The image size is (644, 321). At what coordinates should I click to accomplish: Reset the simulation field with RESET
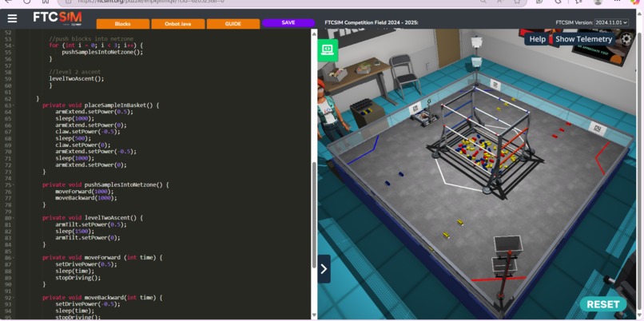click(603, 304)
